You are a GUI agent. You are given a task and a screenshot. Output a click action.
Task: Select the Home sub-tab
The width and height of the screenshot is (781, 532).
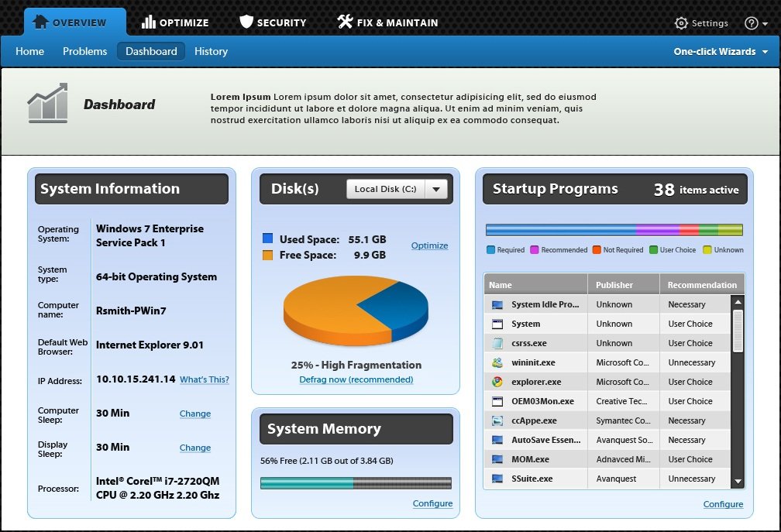pos(30,51)
